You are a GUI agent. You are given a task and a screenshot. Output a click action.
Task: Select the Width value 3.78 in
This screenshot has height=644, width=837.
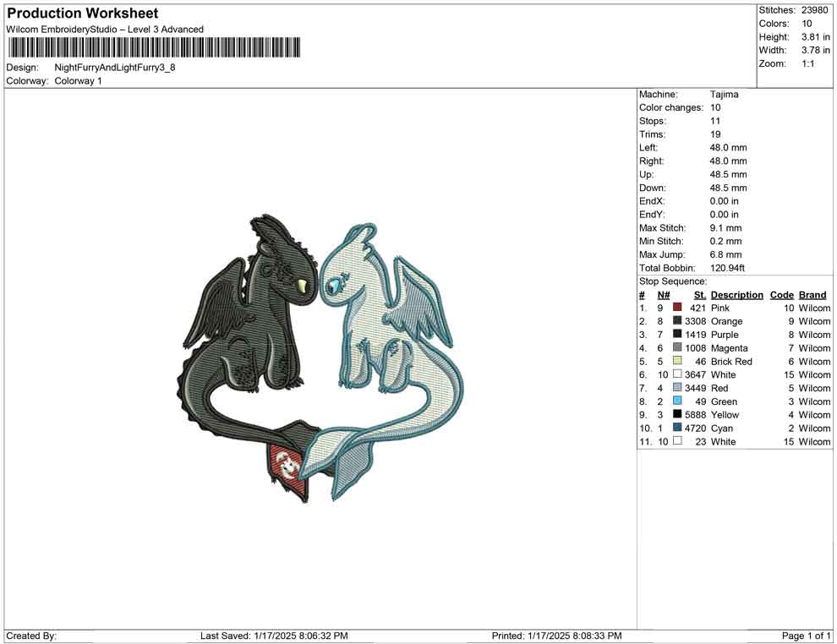[x=816, y=50]
